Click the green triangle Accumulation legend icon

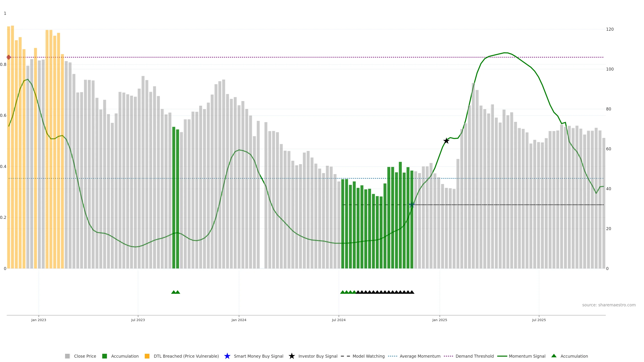[x=554, y=356]
